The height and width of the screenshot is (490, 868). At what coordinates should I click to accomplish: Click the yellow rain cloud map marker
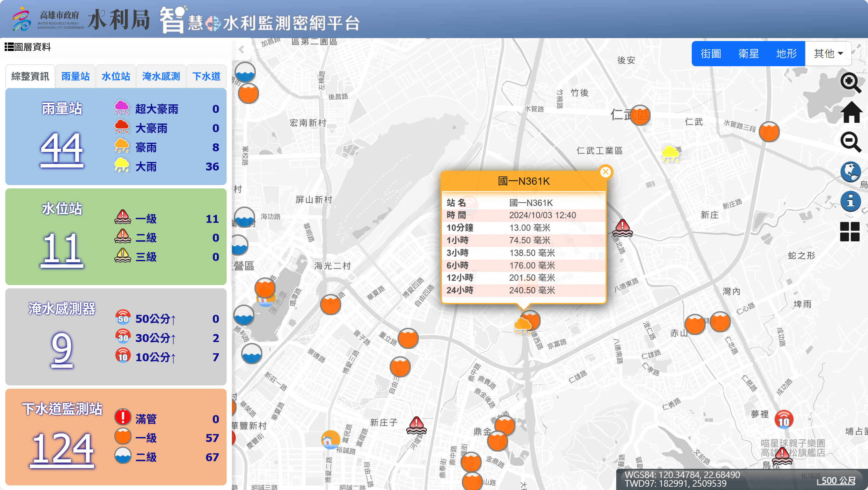[x=670, y=154]
